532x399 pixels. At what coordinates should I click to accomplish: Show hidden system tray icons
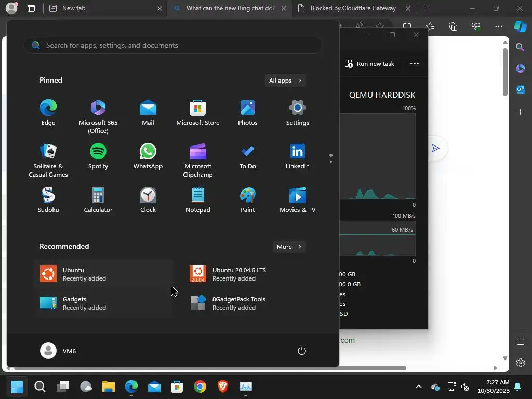(x=419, y=387)
